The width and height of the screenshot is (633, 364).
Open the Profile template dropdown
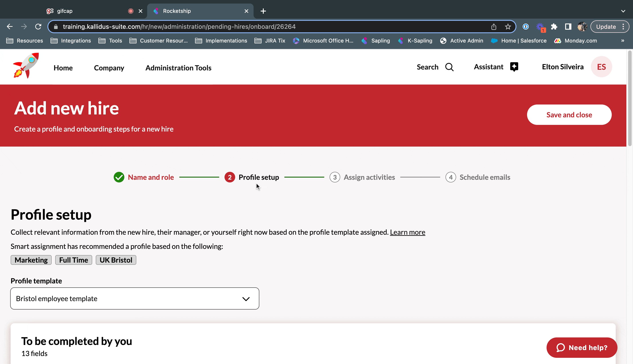click(135, 298)
